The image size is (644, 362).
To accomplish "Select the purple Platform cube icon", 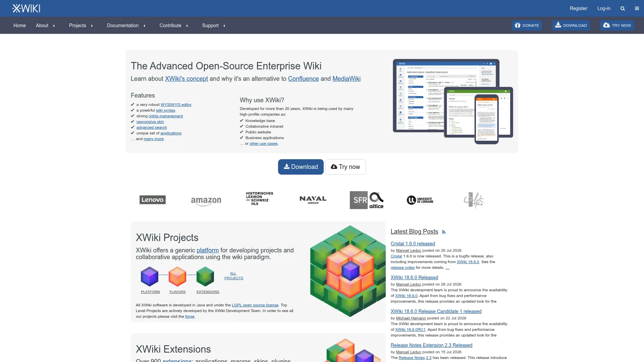I will [x=150, y=276].
